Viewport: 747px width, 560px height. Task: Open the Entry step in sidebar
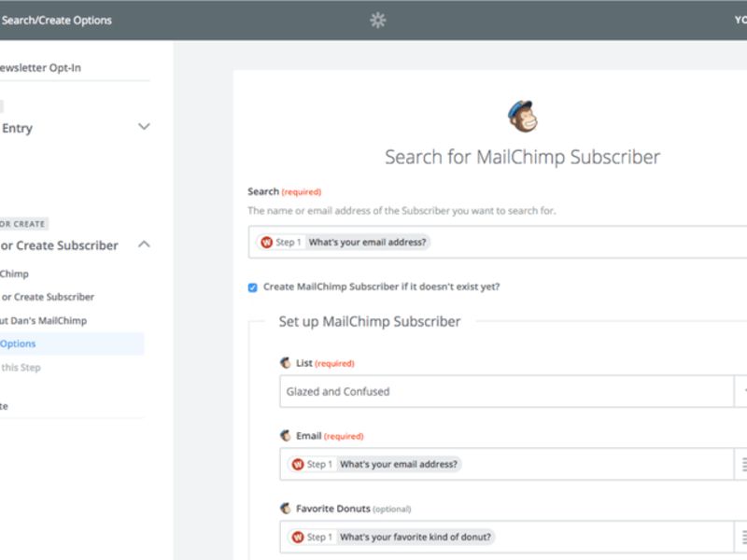[17, 128]
